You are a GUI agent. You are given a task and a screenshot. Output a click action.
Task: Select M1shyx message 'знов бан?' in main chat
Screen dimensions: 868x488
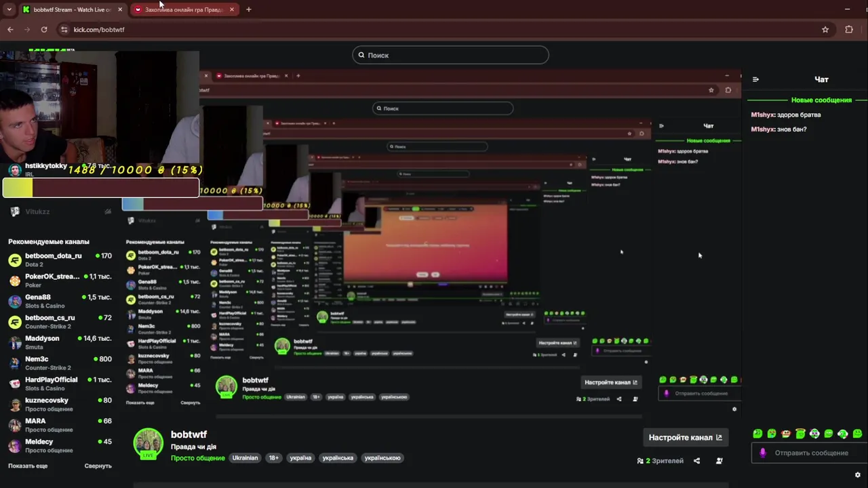point(778,129)
